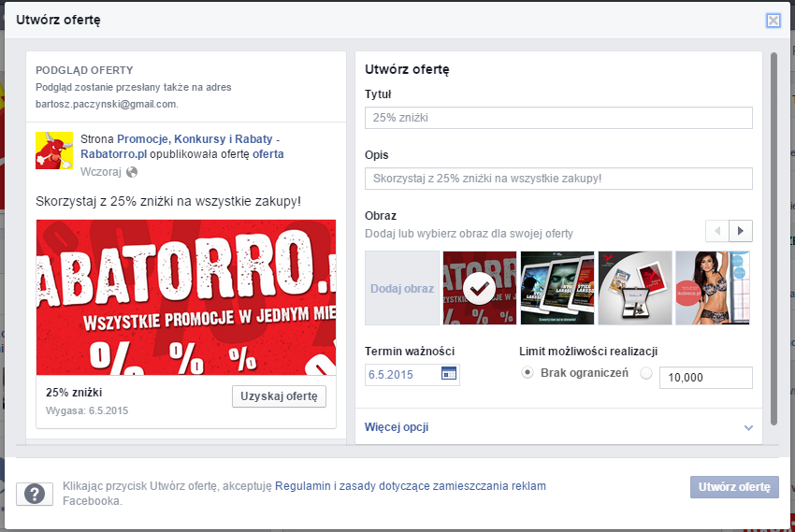
Task: Click the globe public visibility icon
Action: 132,172
